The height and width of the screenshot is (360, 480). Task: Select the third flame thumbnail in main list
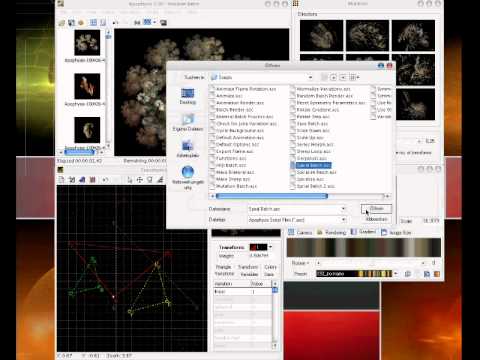[87, 130]
